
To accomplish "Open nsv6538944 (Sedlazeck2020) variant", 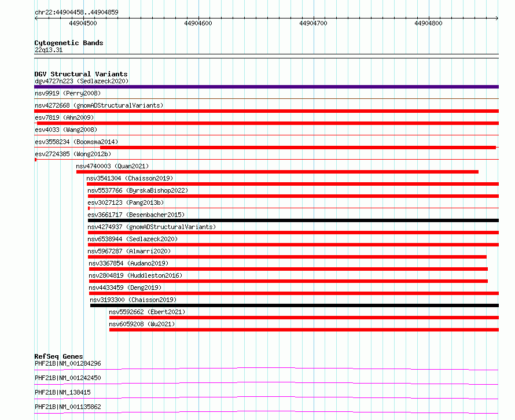I will pyautogui.click(x=133, y=239).
